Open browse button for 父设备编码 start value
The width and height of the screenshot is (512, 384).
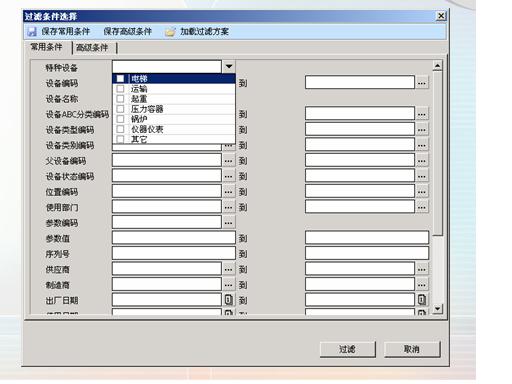coord(229,161)
